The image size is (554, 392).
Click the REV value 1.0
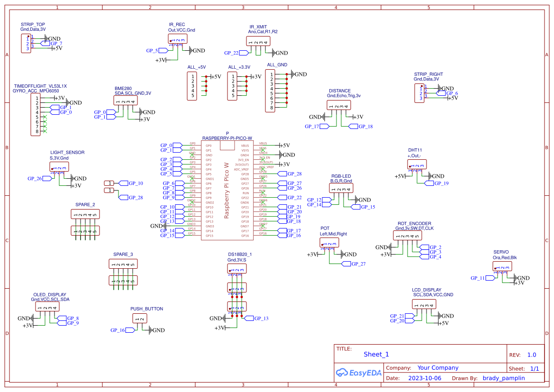point(531,354)
